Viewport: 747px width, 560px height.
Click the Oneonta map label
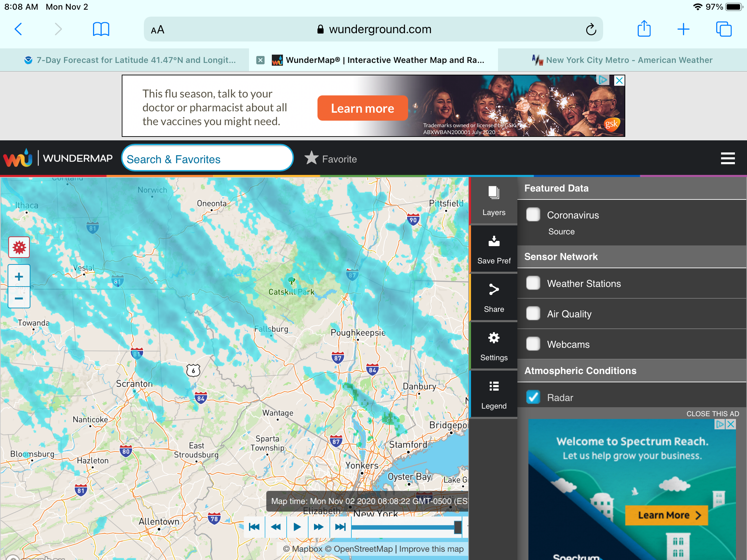click(212, 203)
